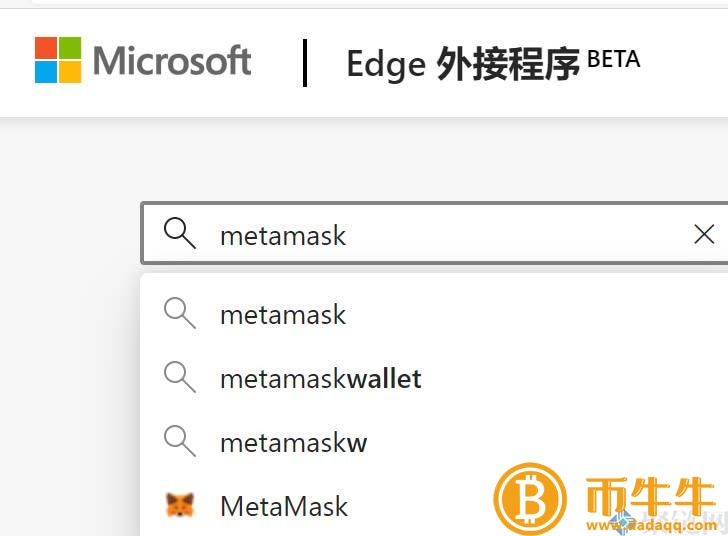Click the BETA label beside the title
Viewport: 728px width, 536px height.
click(x=613, y=59)
